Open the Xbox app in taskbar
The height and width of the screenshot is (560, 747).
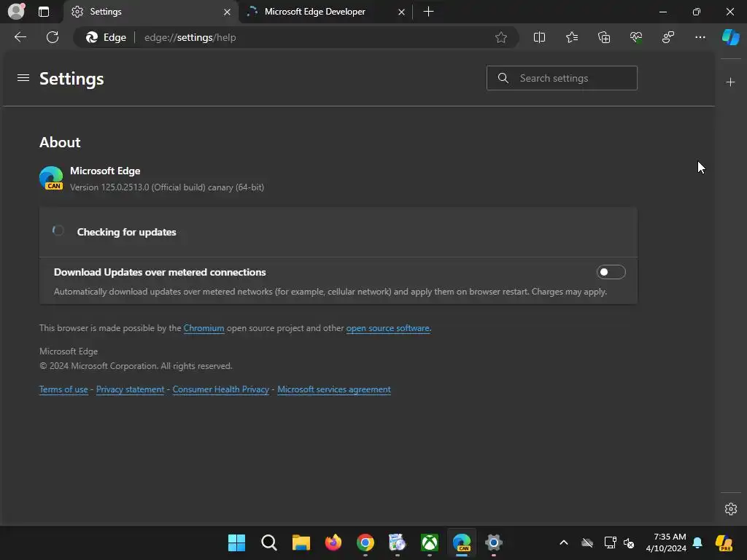pos(430,542)
